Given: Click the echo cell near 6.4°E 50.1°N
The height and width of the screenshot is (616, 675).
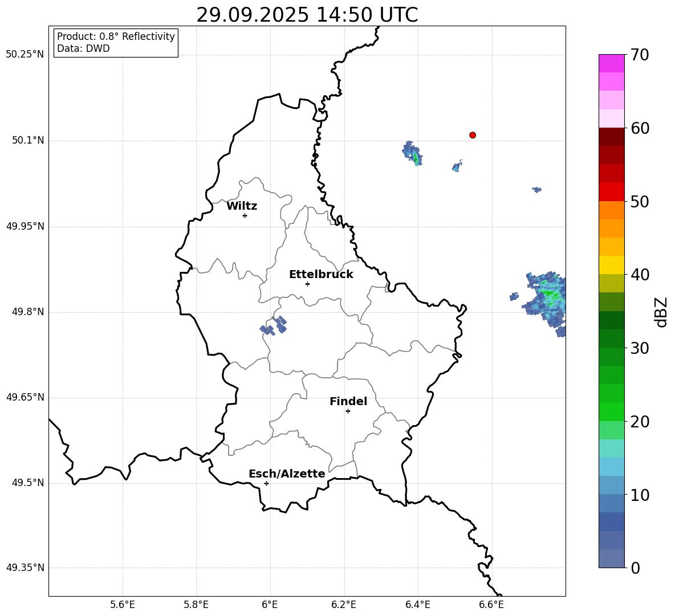Looking at the screenshot, I should click(412, 153).
